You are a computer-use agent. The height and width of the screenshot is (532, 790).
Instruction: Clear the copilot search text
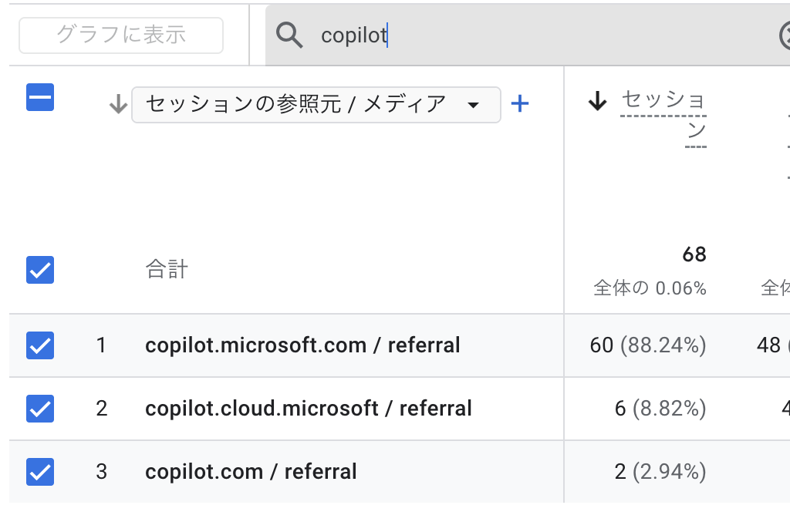pos(785,35)
